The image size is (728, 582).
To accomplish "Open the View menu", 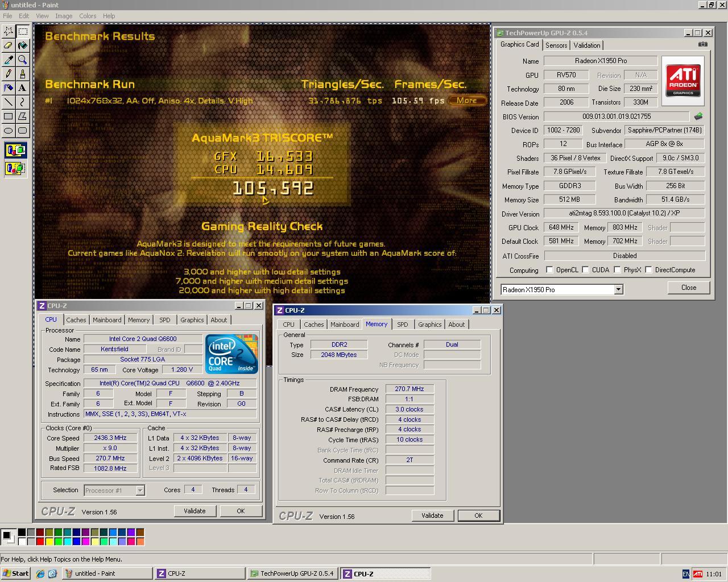I will (x=42, y=16).
